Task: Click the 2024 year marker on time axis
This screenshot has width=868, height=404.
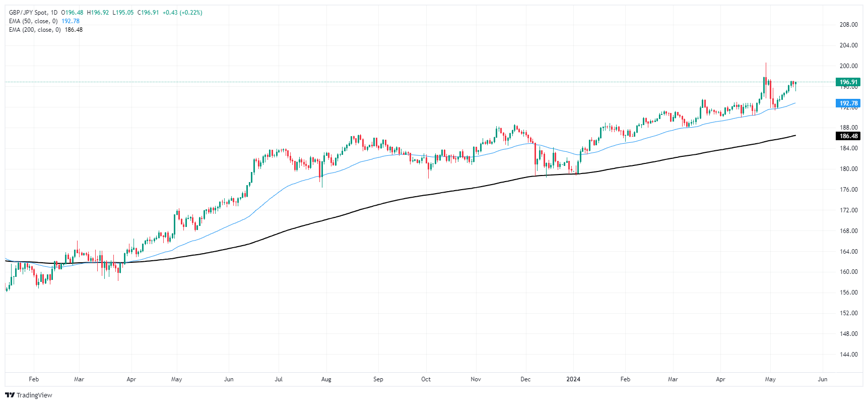Action: [573, 379]
